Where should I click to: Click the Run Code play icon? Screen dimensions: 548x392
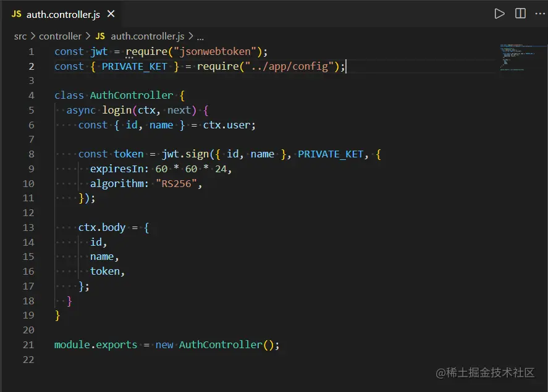tap(499, 14)
